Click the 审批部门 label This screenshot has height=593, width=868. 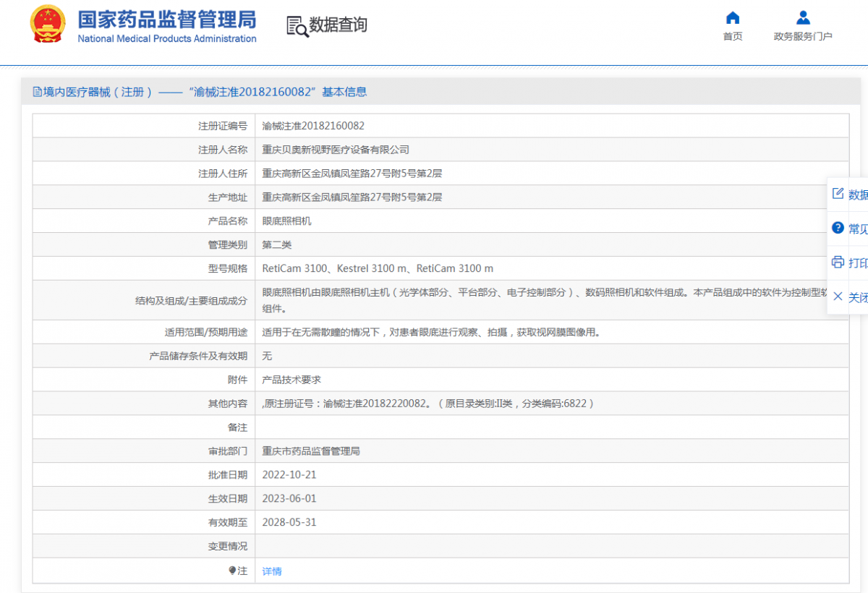[x=228, y=451]
